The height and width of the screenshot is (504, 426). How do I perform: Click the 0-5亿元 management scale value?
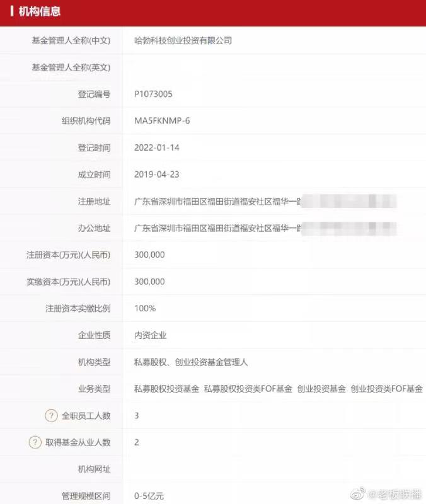point(149,496)
